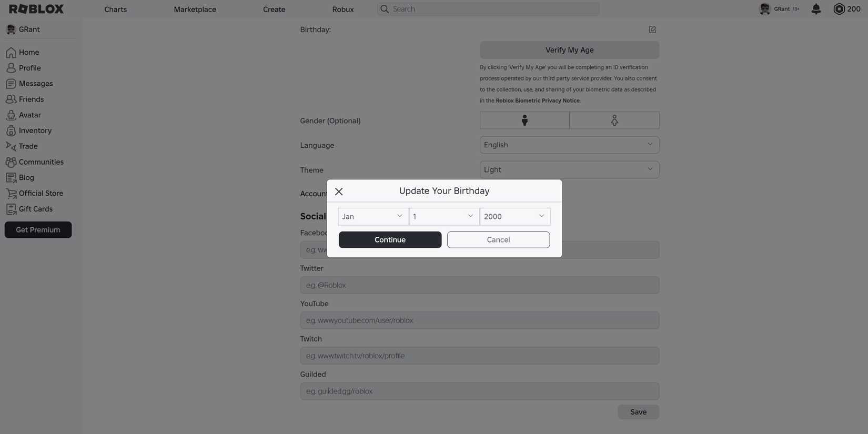Screen dimensions: 868x434
Task: Open notifications bell icon
Action: pyautogui.click(x=816, y=9)
